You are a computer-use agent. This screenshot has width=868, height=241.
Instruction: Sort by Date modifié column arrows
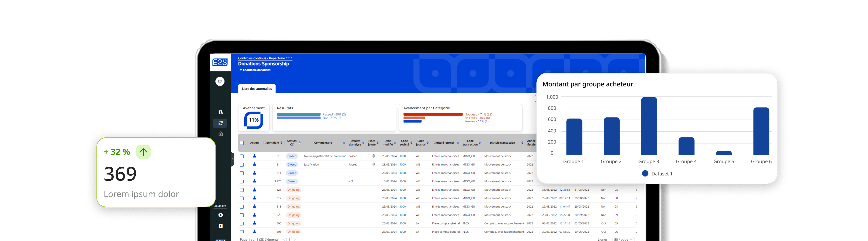click(395, 143)
